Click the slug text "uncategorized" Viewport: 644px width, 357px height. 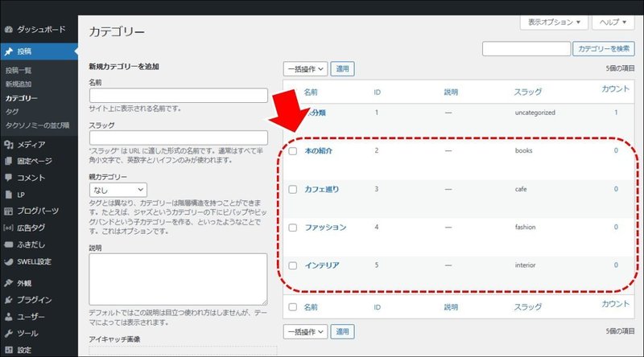pos(535,113)
